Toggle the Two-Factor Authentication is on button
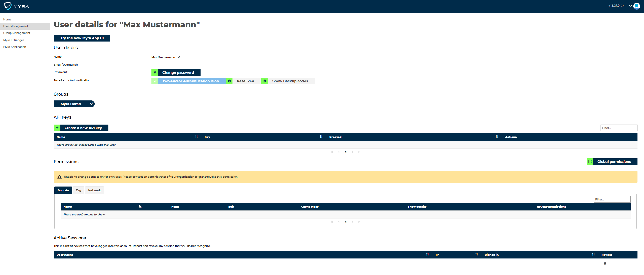 click(189, 81)
